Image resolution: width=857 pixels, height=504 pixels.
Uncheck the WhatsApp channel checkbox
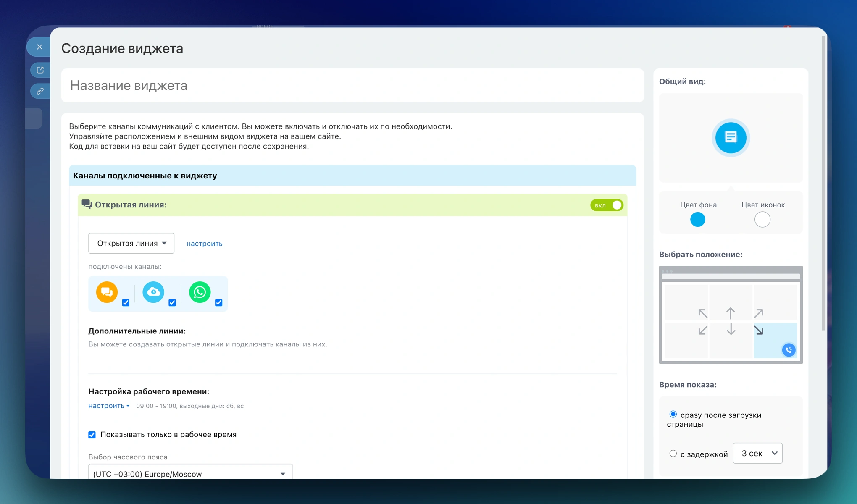coord(218,302)
